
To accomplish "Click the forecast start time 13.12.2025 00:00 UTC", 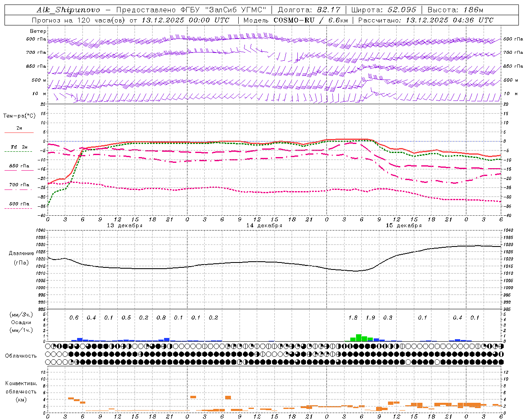I will pos(185,20).
